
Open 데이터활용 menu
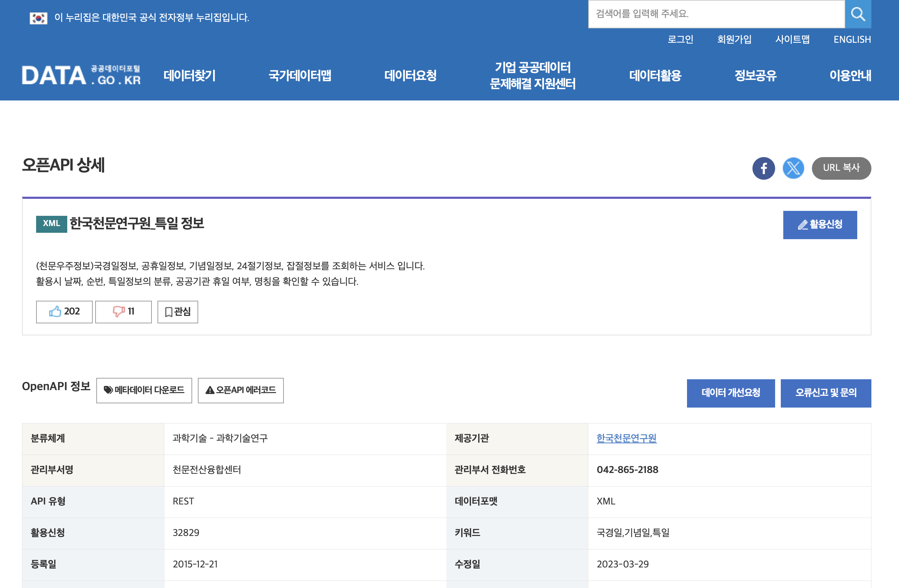[x=655, y=75]
